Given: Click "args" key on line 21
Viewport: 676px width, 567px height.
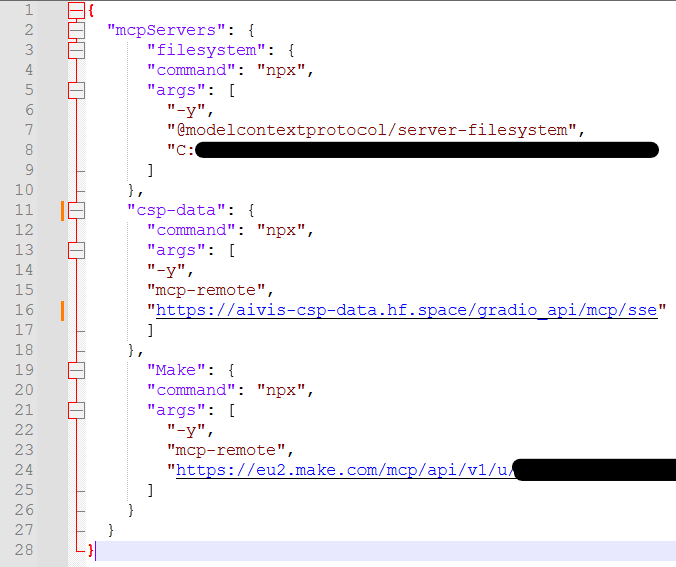Looking at the screenshot, I should pos(176,410).
